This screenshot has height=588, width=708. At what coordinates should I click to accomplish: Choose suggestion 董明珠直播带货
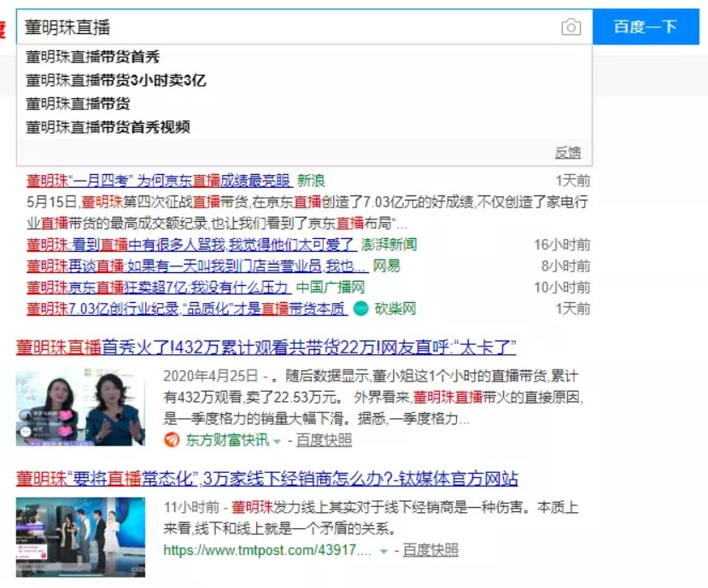(78, 104)
